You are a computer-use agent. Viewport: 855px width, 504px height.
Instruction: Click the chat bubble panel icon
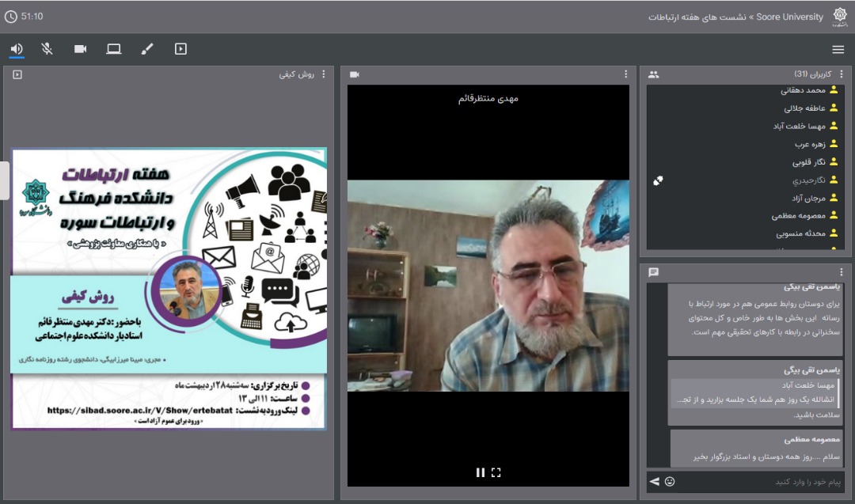pos(653,272)
